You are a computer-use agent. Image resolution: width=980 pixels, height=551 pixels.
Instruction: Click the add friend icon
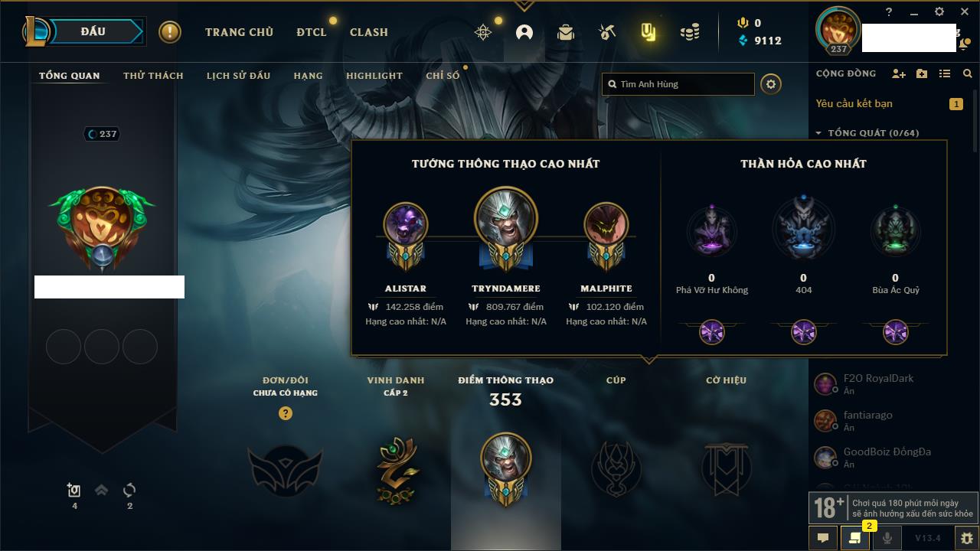[x=899, y=73]
